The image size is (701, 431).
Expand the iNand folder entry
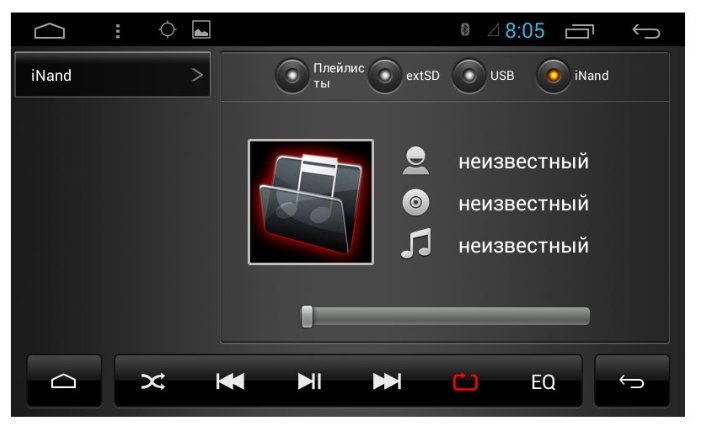113,75
